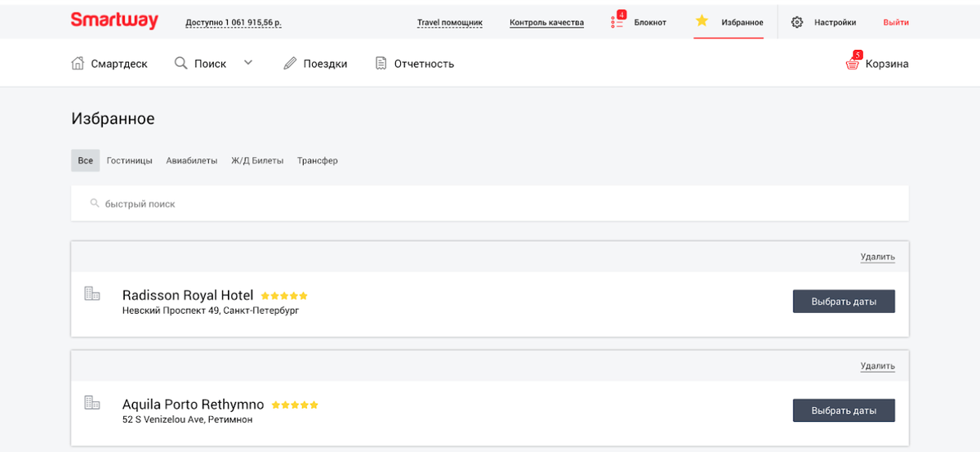Open Контроль качества link
The width and height of the screenshot is (980, 452).
[546, 23]
